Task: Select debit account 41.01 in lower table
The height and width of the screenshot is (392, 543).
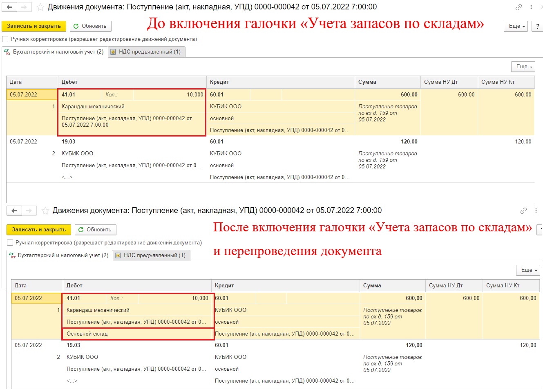Action: [85, 298]
